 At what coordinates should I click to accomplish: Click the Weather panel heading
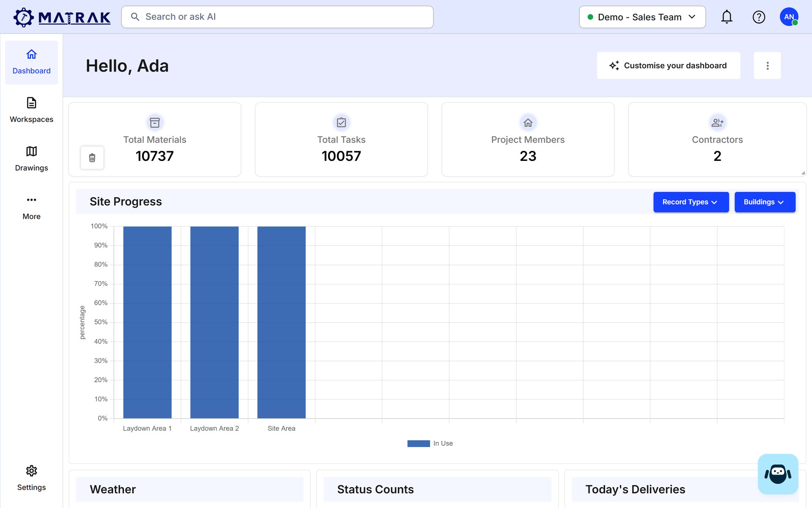point(112,489)
